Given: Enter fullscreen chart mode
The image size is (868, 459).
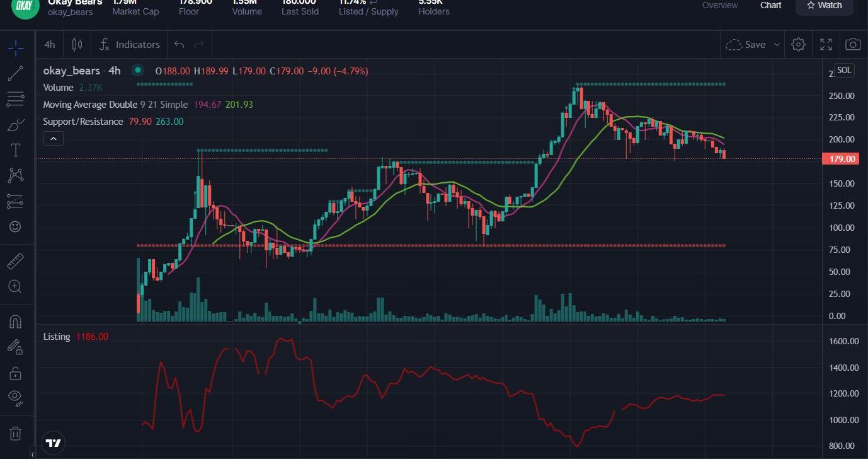Looking at the screenshot, I should point(826,44).
